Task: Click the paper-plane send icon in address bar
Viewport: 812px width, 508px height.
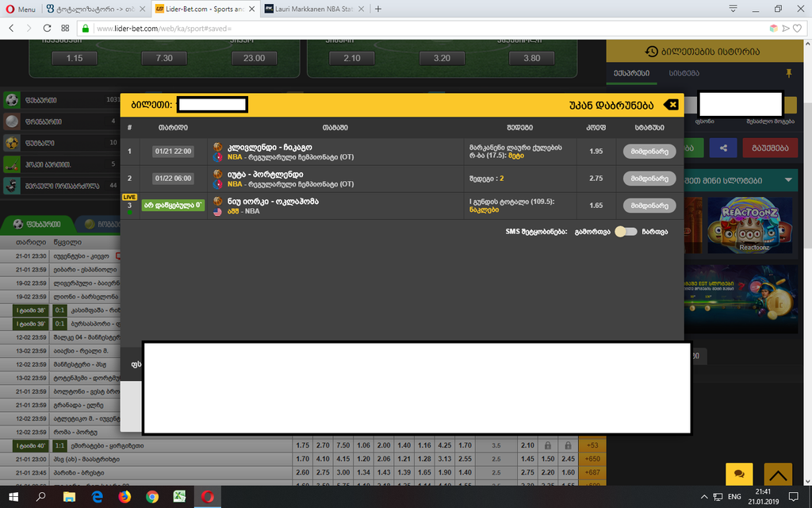Action: pyautogui.click(x=786, y=29)
